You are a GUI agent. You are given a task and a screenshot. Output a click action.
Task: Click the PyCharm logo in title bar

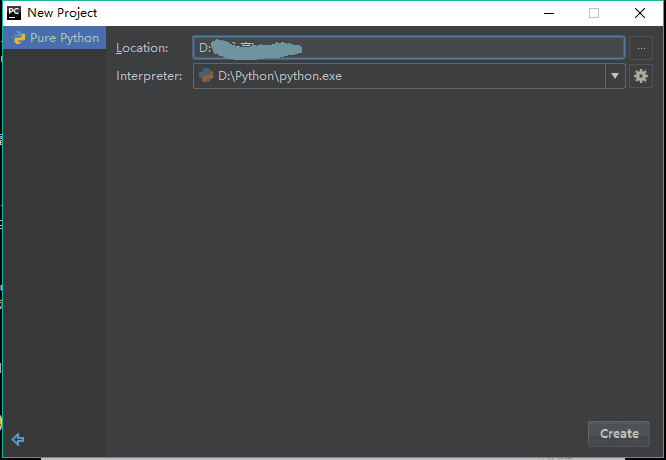point(14,13)
